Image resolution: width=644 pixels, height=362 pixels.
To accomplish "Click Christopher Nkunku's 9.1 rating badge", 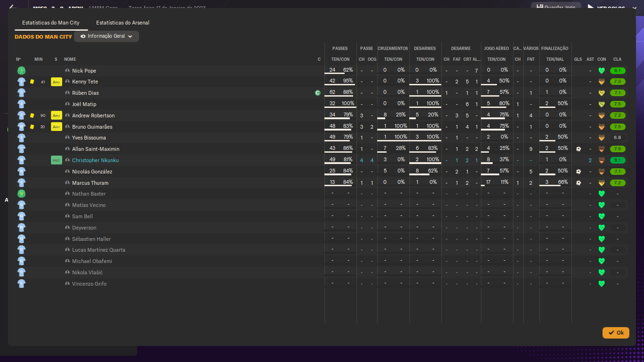I will tap(618, 160).
